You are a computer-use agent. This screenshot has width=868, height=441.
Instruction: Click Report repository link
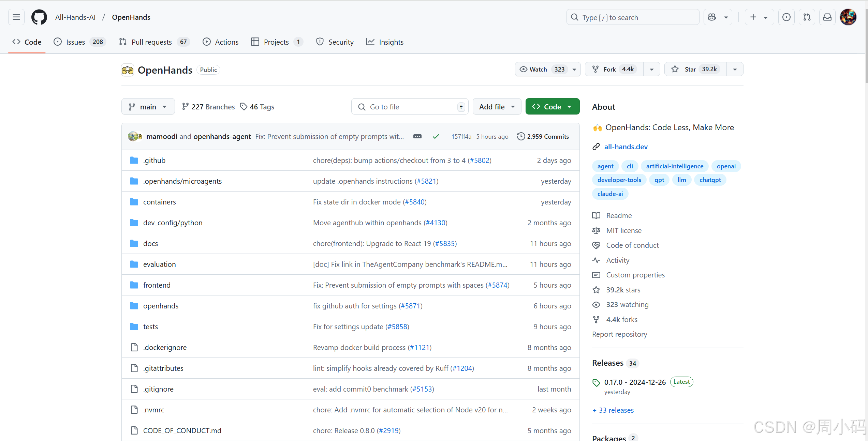[x=619, y=334]
